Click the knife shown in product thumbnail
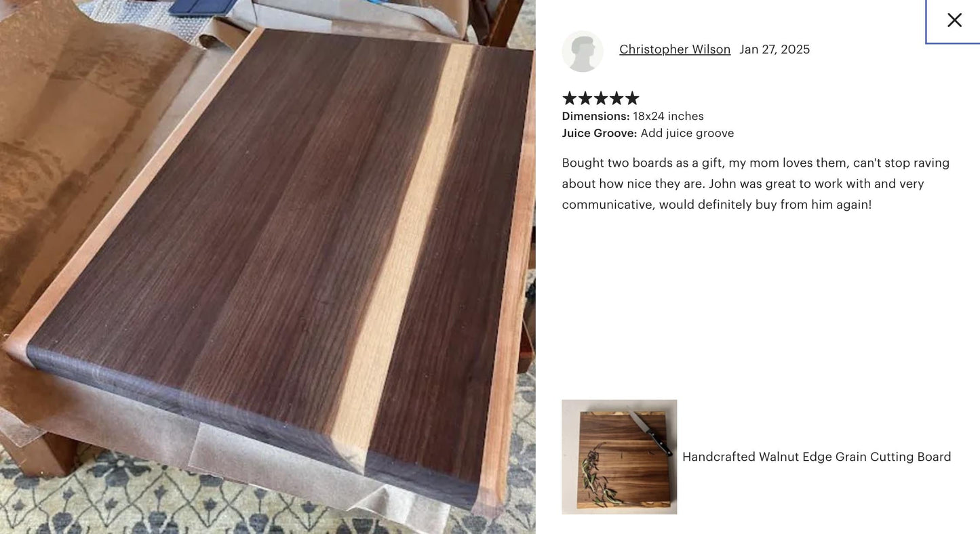 pyautogui.click(x=650, y=432)
